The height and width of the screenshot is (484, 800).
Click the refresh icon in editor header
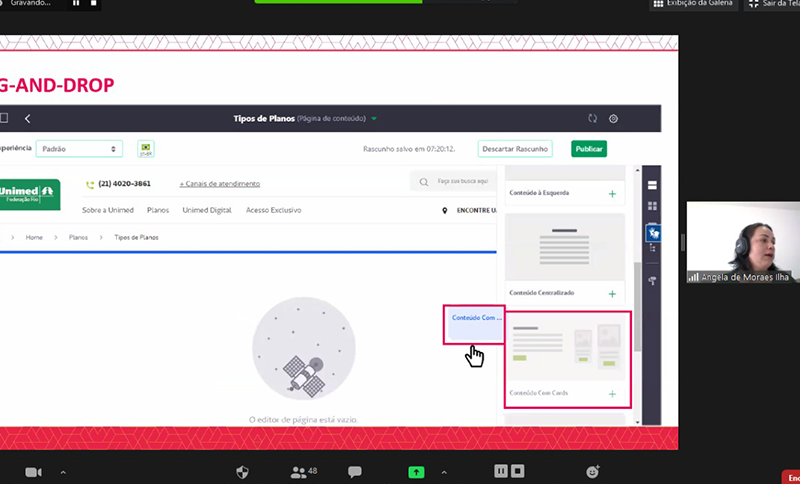tap(592, 118)
